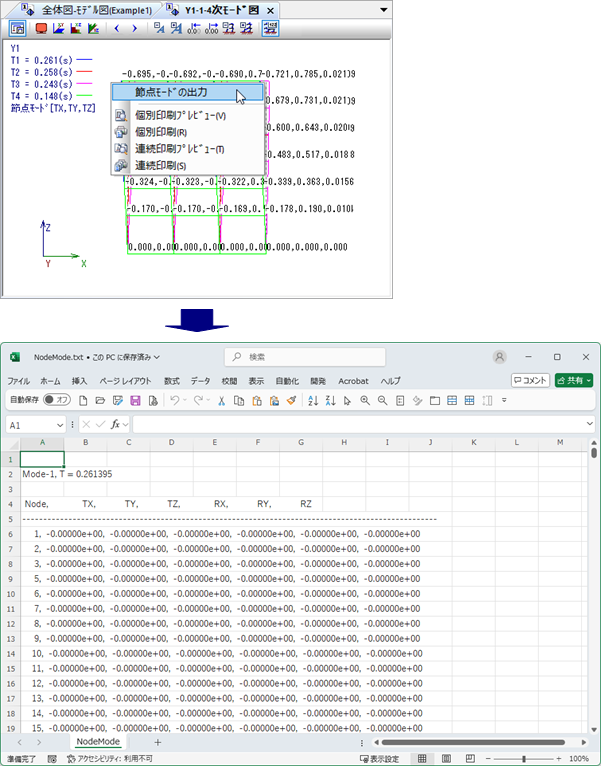Switch to the 全体図-モデル図(Example1) tab
601x766 pixels.
(x=88, y=9)
